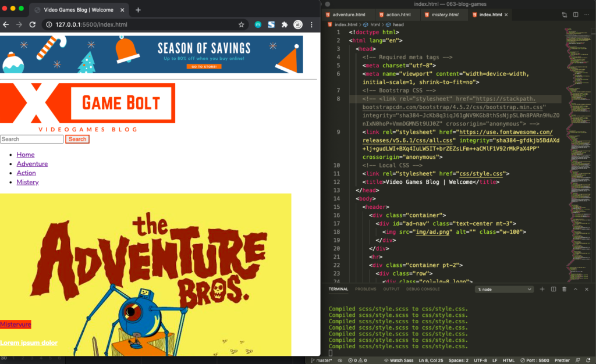Change indentation via Spaces: 2
This screenshot has height=364, width=596.
(x=459, y=361)
